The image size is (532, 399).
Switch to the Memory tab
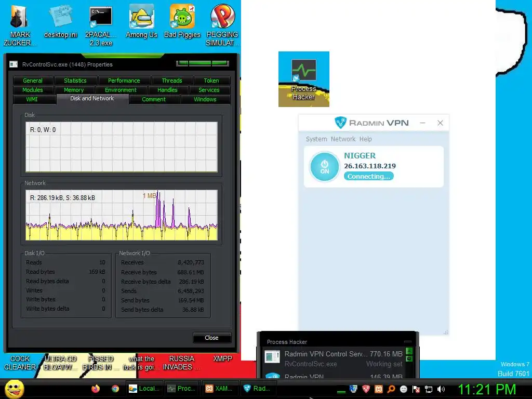click(x=74, y=90)
